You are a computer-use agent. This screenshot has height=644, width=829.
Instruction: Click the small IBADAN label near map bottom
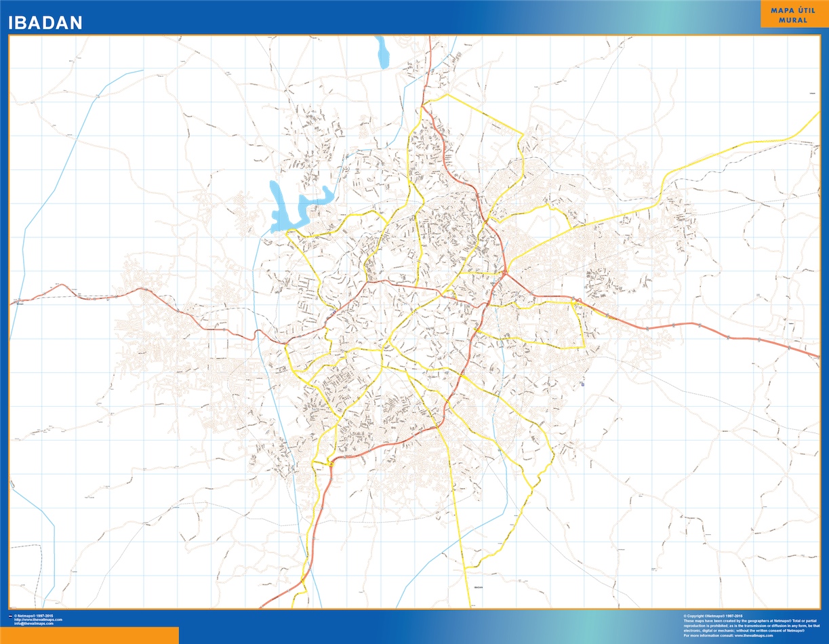[x=479, y=587]
